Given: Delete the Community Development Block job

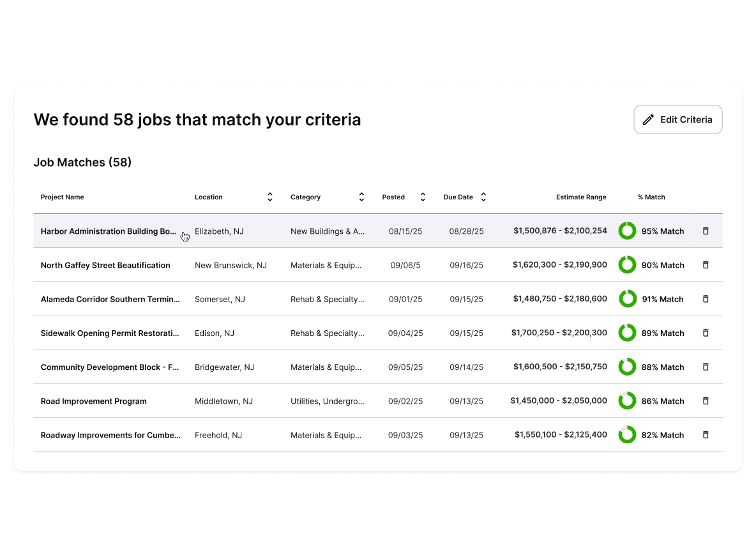Looking at the screenshot, I should [x=706, y=367].
